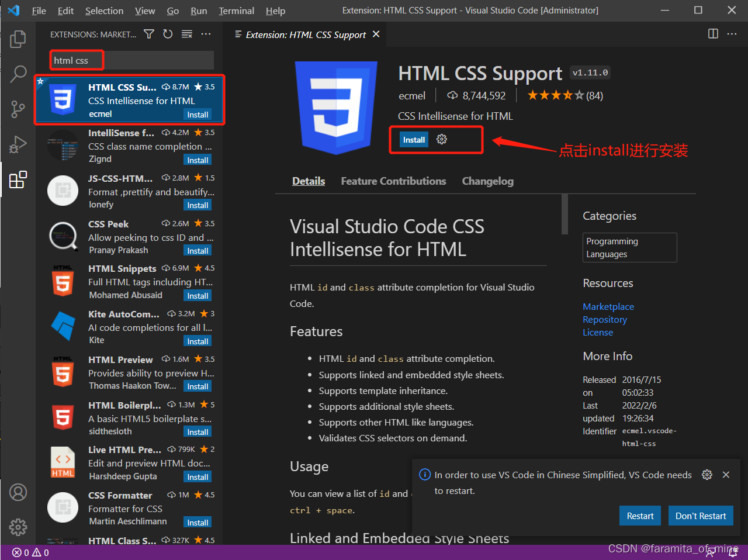Refresh the extensions list

(168, 34)
